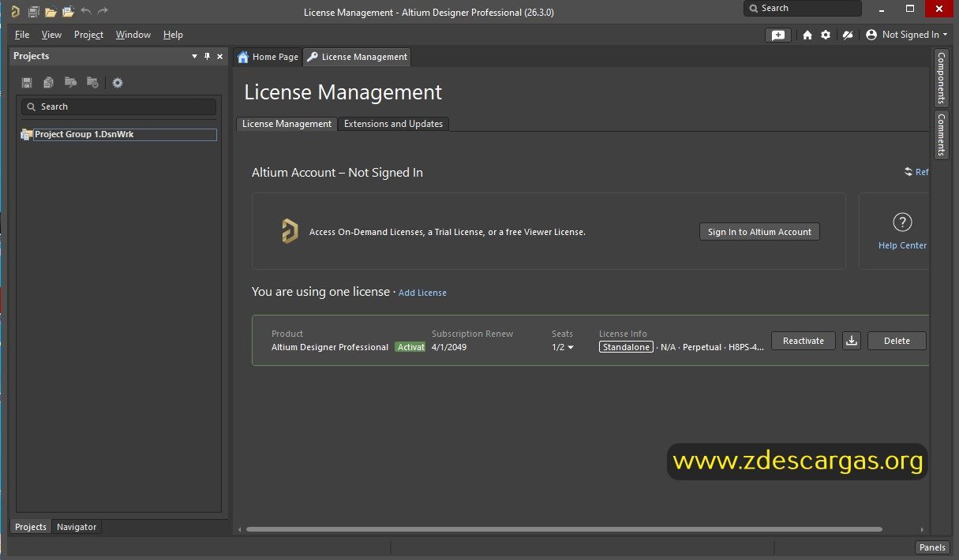Click the copy documents icon in Projects panel
The image size is (959, 560).
(x=49, y=82)
